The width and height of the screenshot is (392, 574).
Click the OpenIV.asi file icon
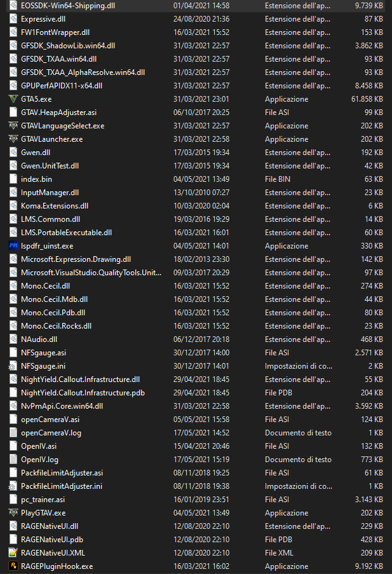coord(13,446)
